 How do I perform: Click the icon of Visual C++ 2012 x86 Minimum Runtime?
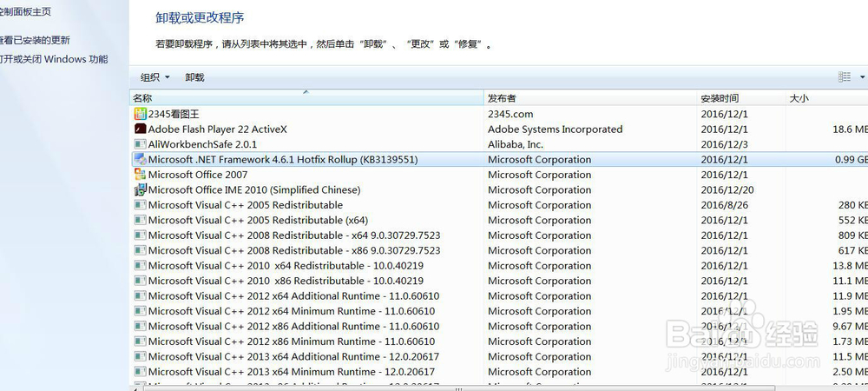141,341
